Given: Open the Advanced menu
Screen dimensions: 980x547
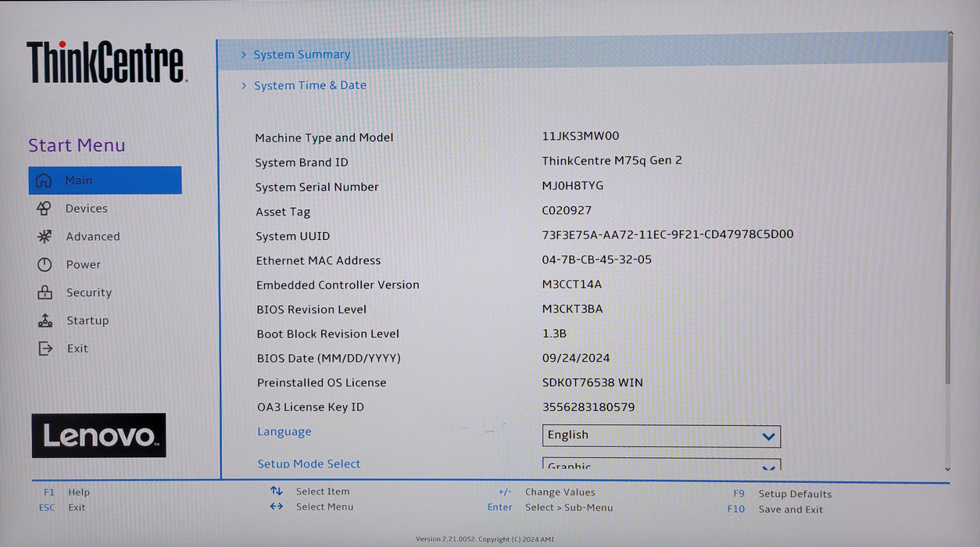Looking at the screenshot, I should tap(92, 237).
